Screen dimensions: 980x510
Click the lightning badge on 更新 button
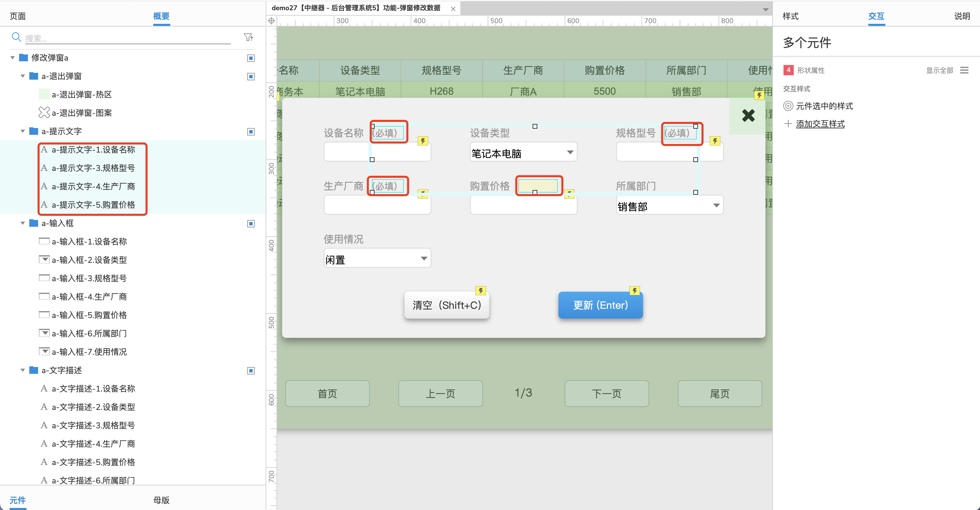pos(634,290)
